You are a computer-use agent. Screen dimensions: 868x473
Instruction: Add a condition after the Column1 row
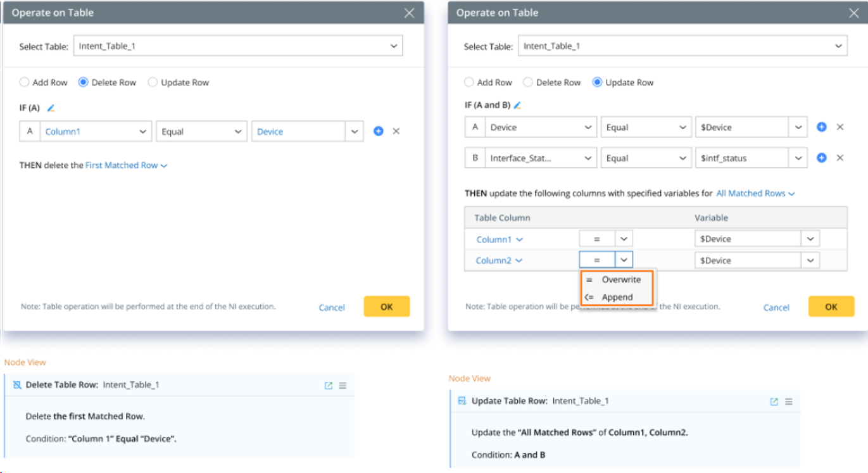coord(379,132)
